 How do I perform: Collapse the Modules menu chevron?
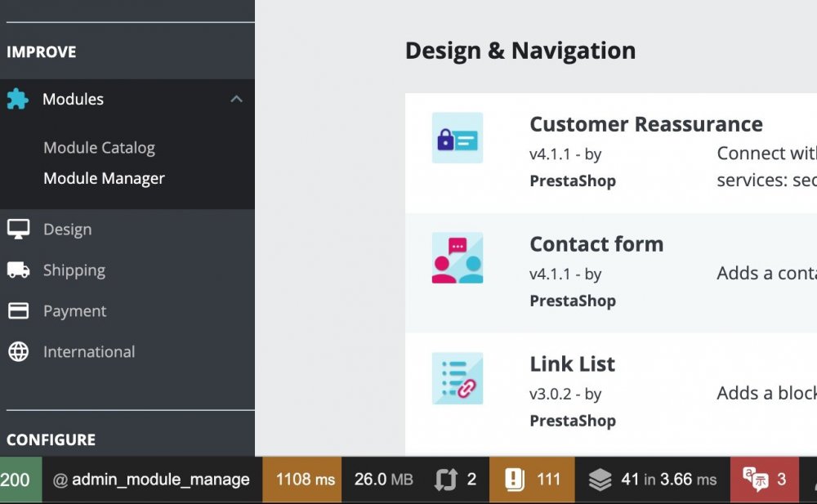236,98
